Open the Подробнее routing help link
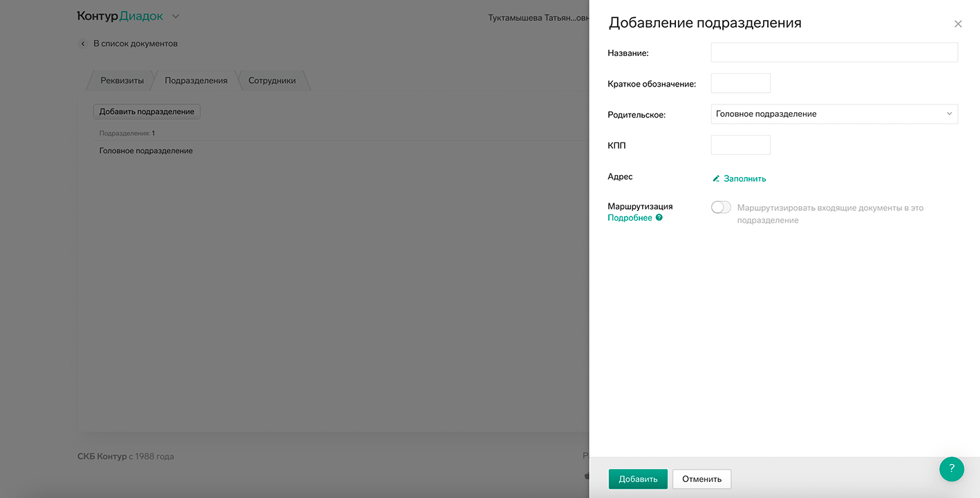Screen dimensions: 980x498 pyautogui.click(x=630, y=218)
